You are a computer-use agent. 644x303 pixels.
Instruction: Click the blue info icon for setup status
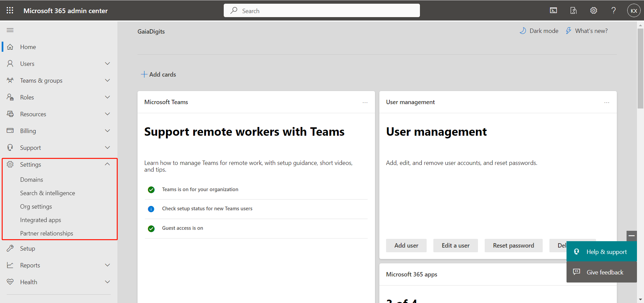[151, 209]
